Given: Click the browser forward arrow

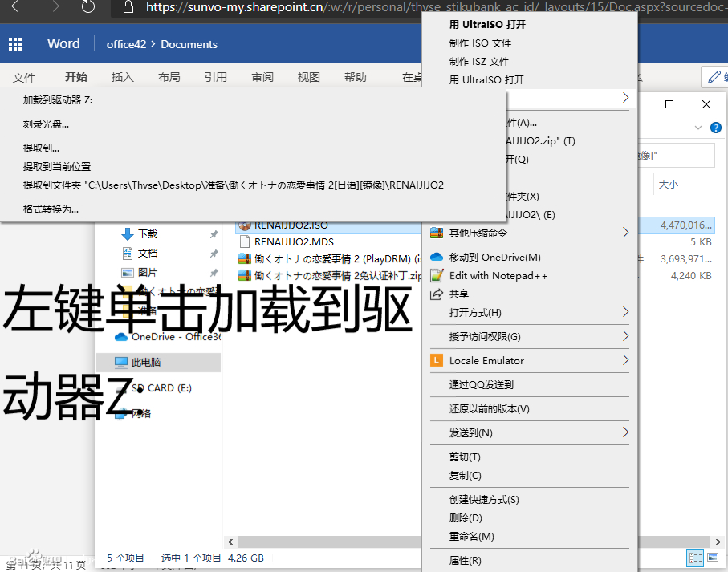Looking at the screenshot, I should tap(53, 6).
